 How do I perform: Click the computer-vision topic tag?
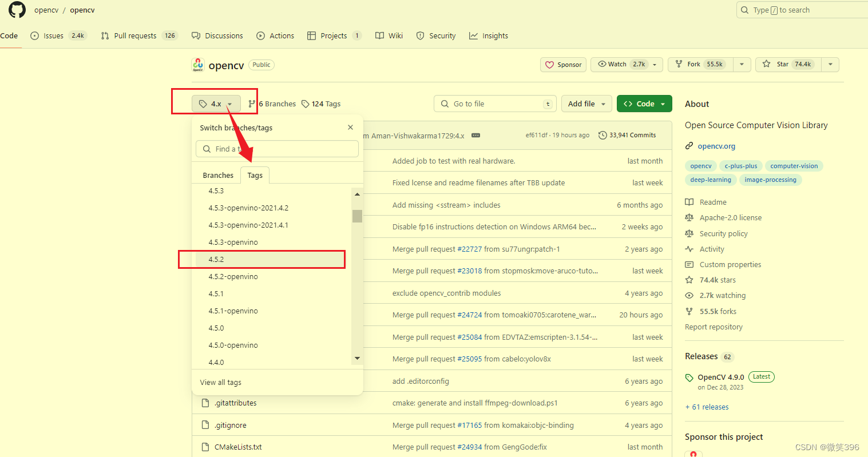pyautogui.click(x=794, y=166)
